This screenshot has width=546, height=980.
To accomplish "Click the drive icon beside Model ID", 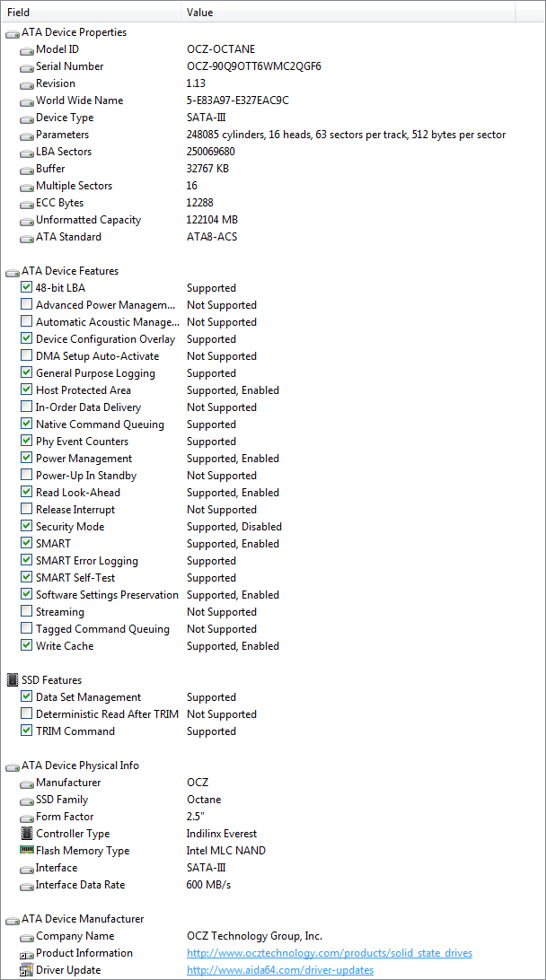I will tap(26, 50).
